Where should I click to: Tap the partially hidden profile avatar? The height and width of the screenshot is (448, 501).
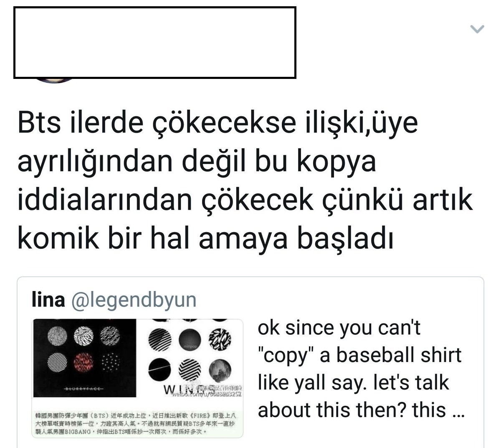click(x=54, y=80)
